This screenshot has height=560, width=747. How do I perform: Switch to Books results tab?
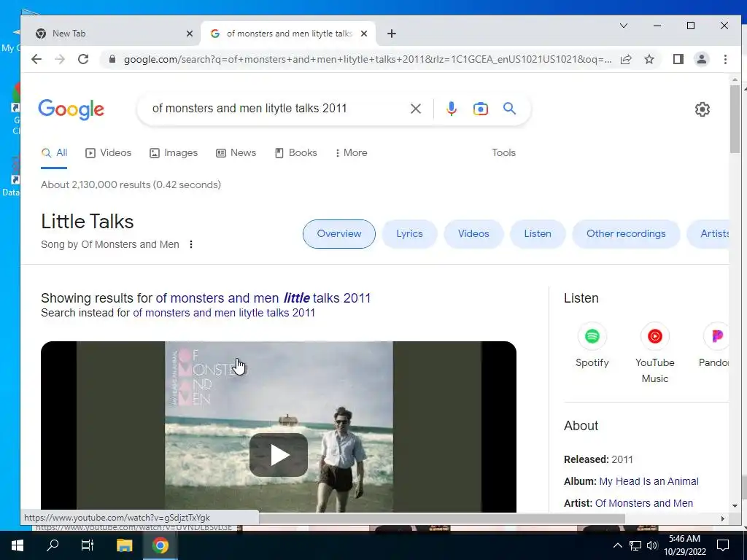296,153
